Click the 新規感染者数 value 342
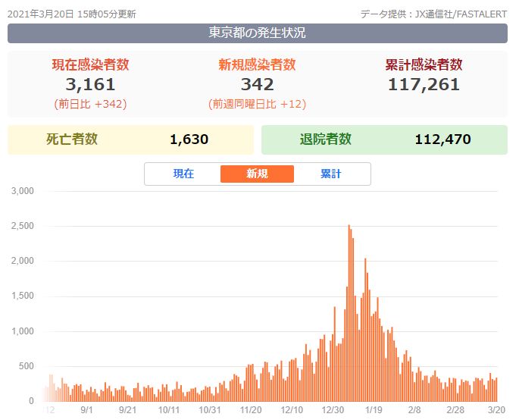519x420 pixels. click(257, 84)
